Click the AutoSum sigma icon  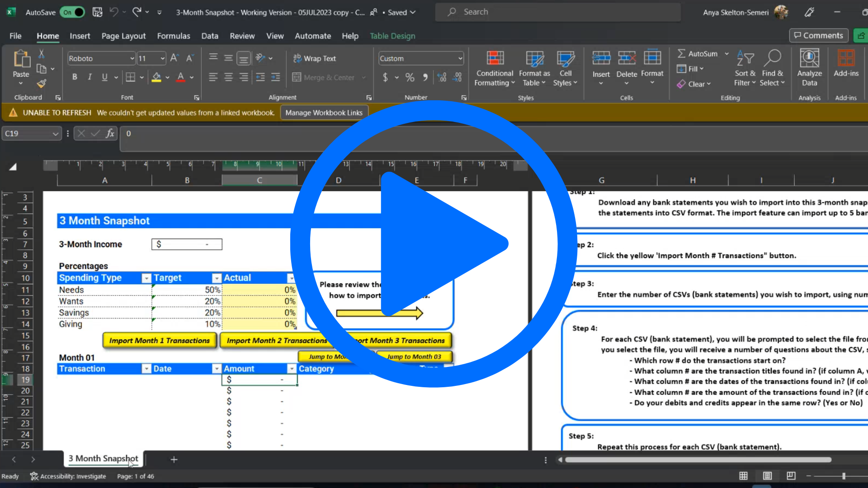point(681,54)
